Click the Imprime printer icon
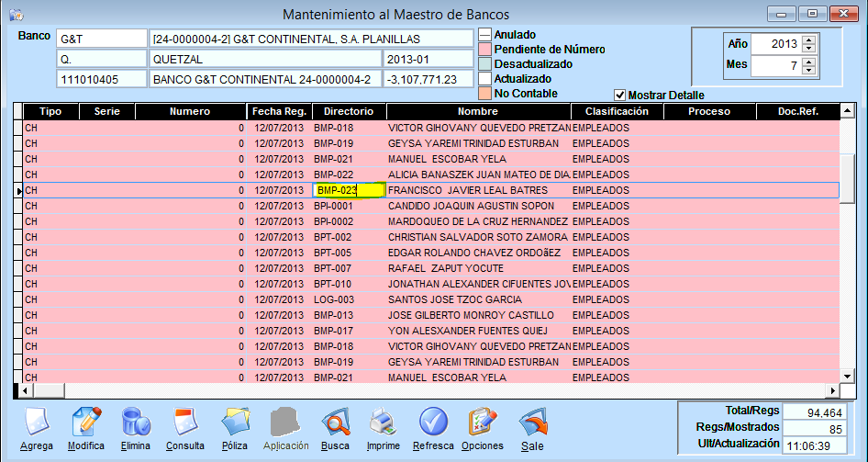The width and height of the screenshot is (868, 462). 383,423
